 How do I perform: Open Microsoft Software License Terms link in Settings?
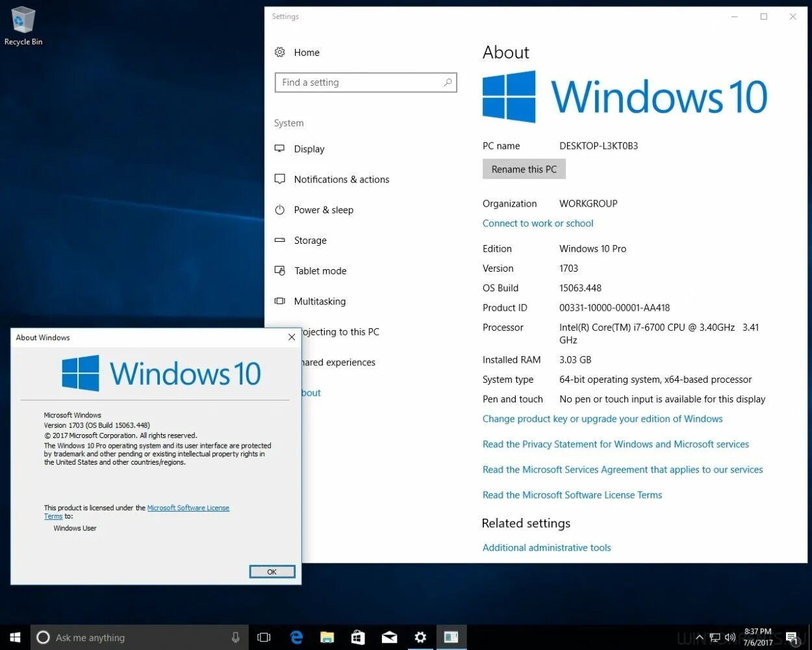coord(572,495)
